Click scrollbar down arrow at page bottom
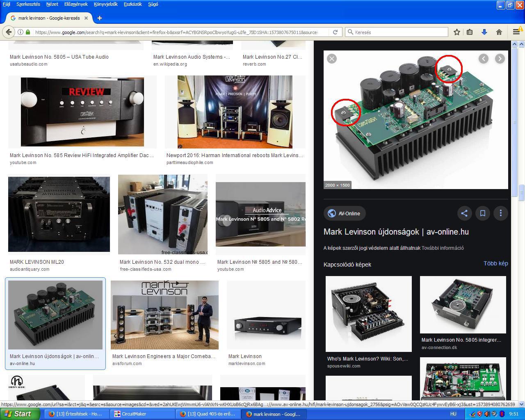This screenshot has height=420, width=525. point(521,404)
